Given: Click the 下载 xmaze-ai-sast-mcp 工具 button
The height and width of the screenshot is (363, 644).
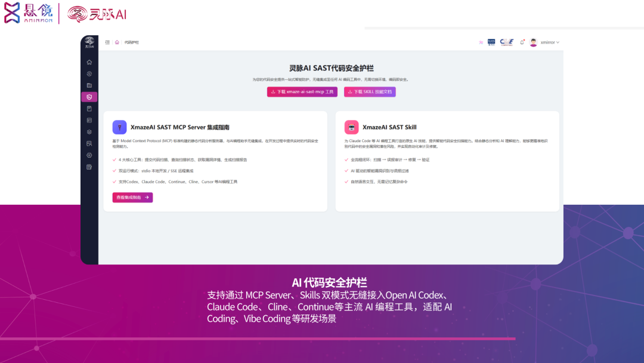Looking at the screenshot, I should (302, 92).
